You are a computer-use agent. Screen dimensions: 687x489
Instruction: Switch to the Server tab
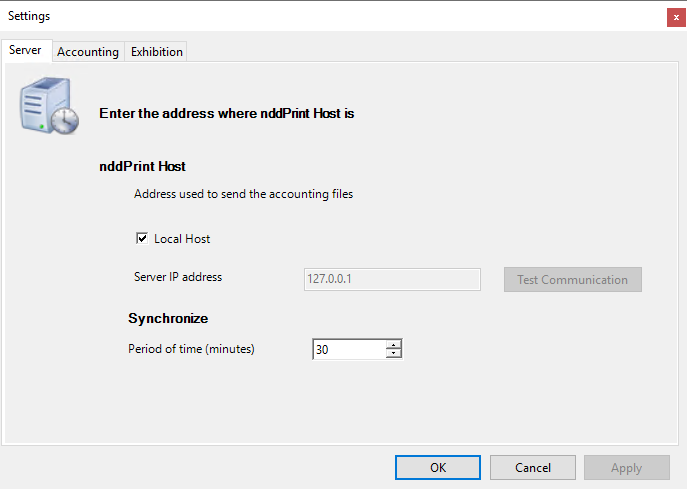[25, 50]
